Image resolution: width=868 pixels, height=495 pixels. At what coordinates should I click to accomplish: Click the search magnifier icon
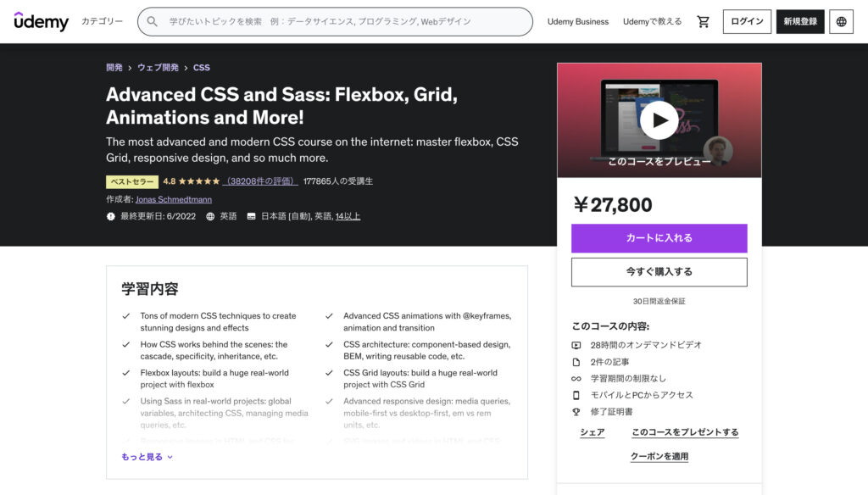point(153,21)
